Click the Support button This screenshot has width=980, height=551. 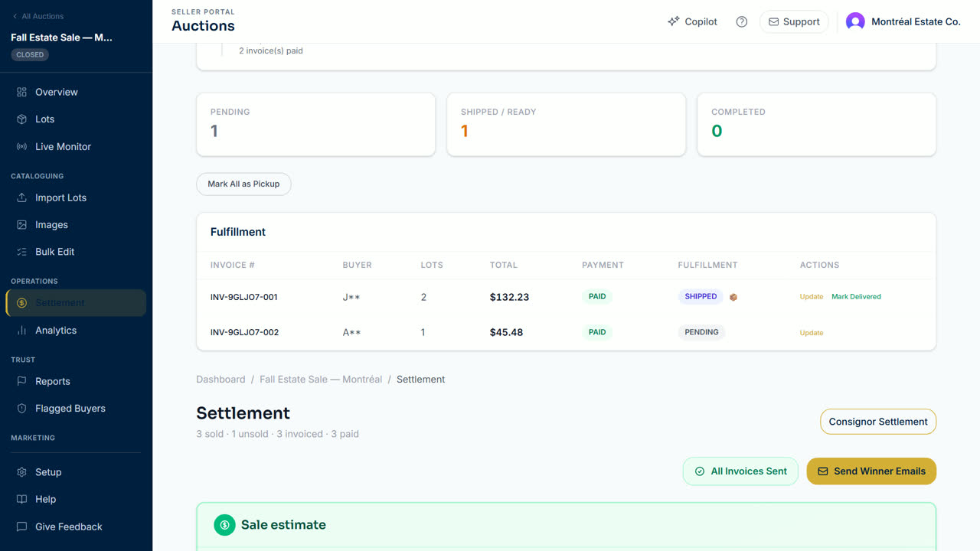click(794, 21)
